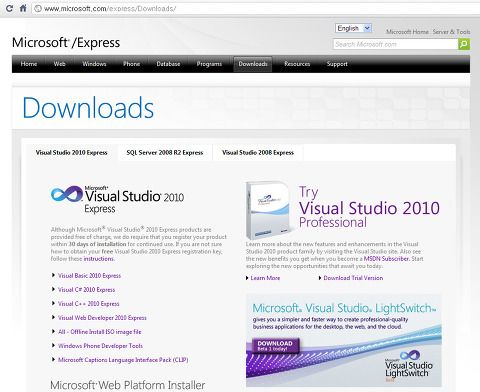Viewport: 480px width, 392px height.
Task: Open the Windows nav item
Action: tap(94, 64)
